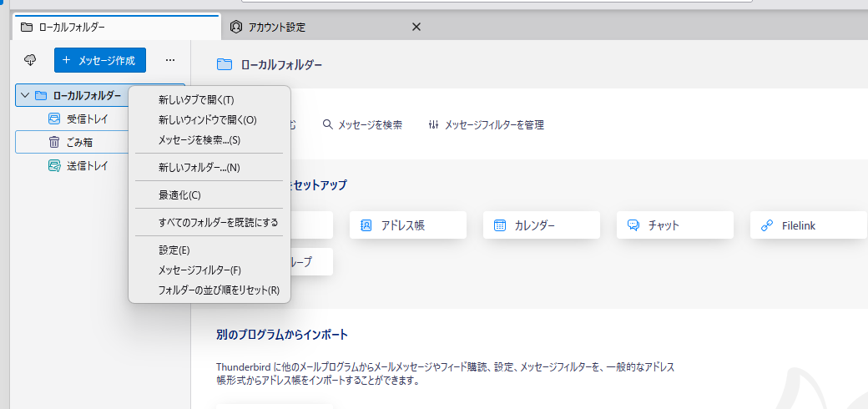Screen dimensions: 868x409
Task: Click the chat bubble icon (チャット)
Action: click(633, 225)
